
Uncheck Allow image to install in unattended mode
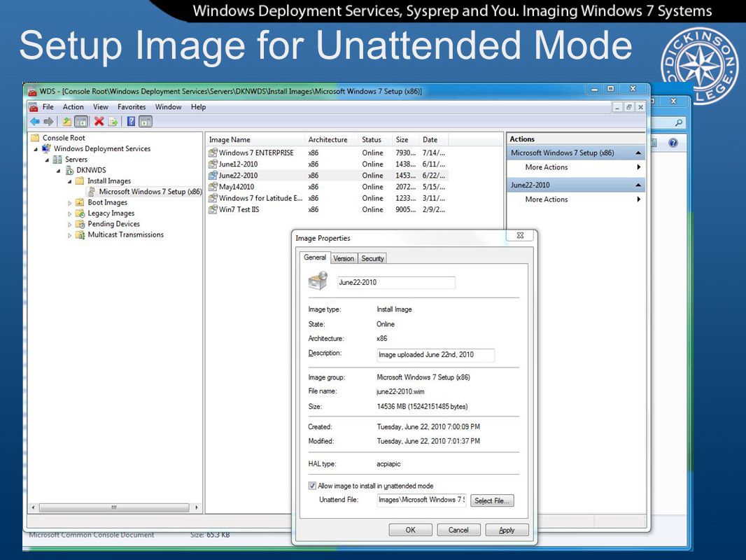point(312,486)
